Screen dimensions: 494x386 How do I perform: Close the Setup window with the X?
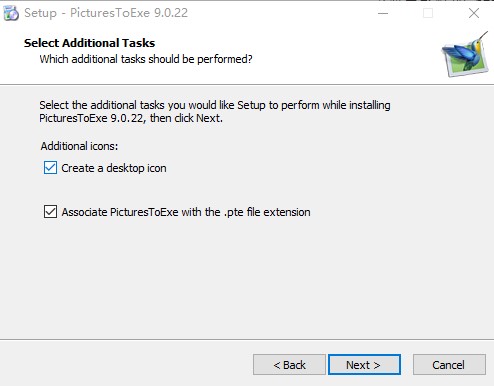pos(474,13)
